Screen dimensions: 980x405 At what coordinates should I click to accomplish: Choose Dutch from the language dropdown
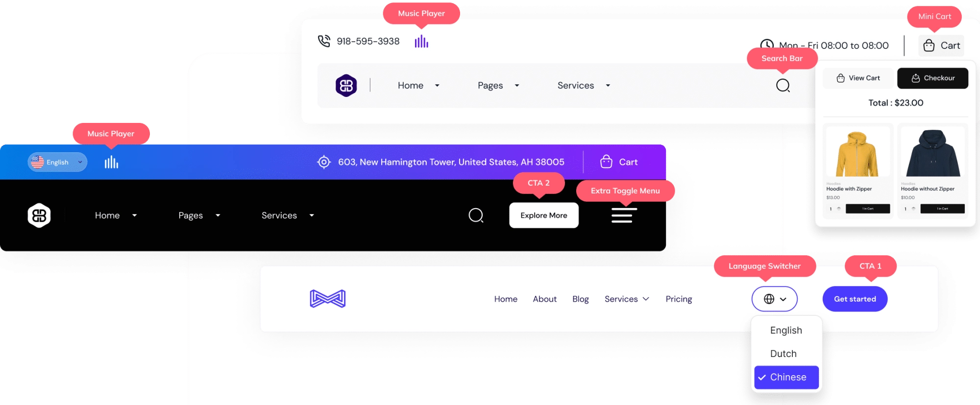click(783, 354)
